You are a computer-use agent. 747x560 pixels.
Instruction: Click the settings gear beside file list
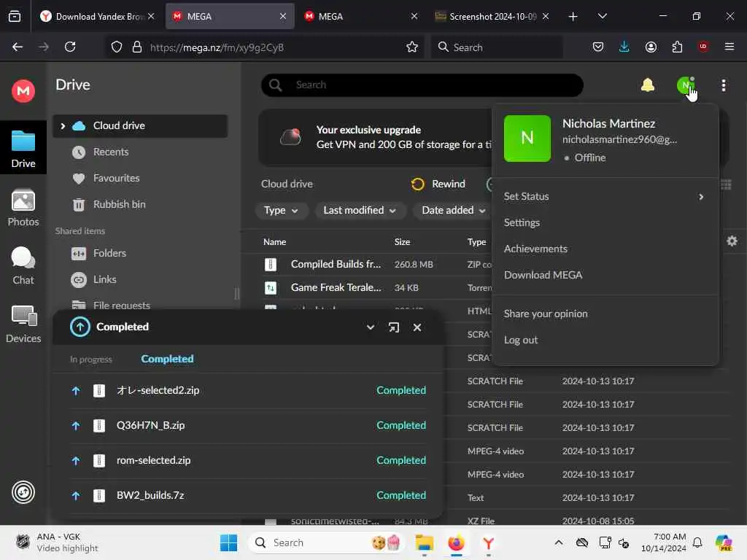[732, 241]
